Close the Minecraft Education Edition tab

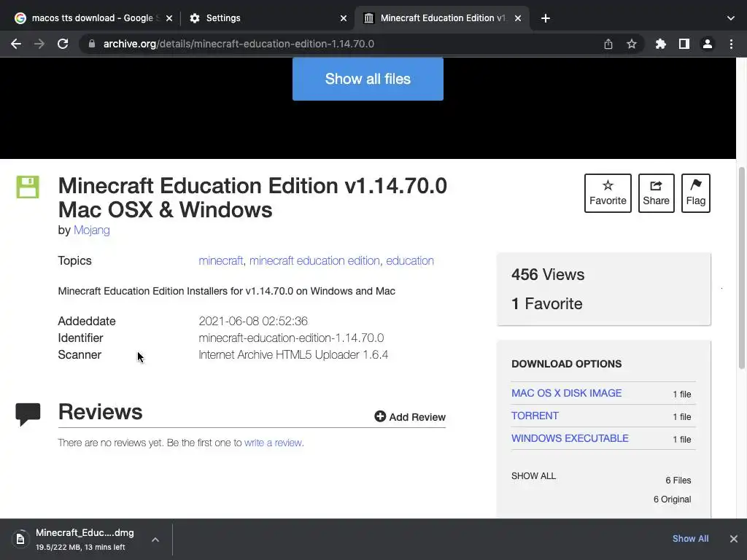coord(518,18)
